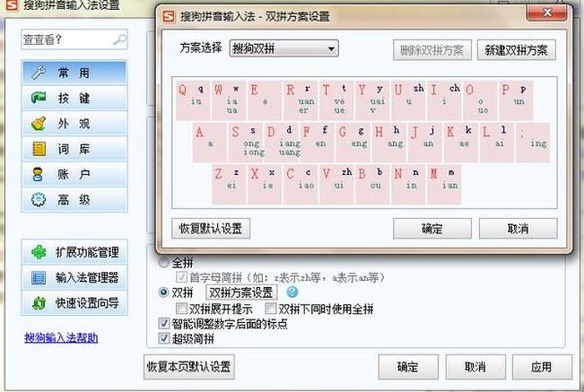Click the W key mapped to ia ua

[229, 100]
